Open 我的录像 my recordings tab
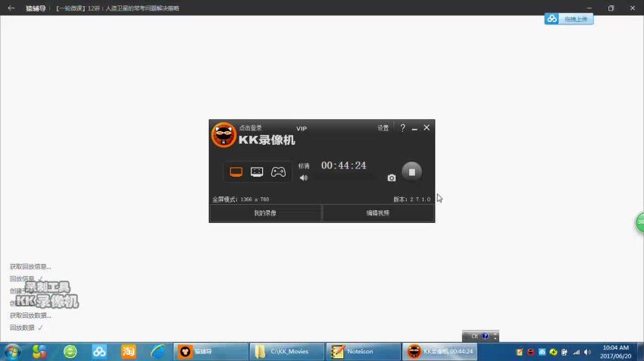 point(265,213)
